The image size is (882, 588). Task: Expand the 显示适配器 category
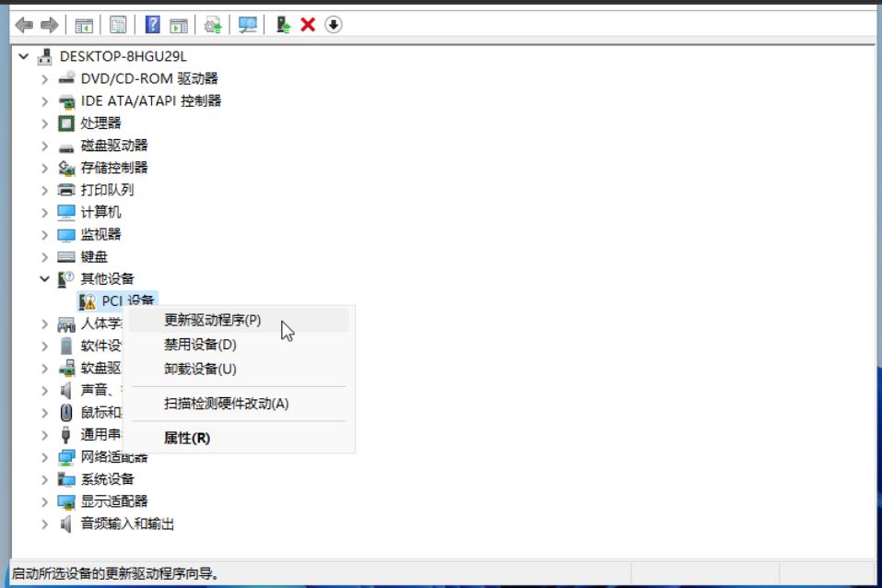tap(44, 501)
